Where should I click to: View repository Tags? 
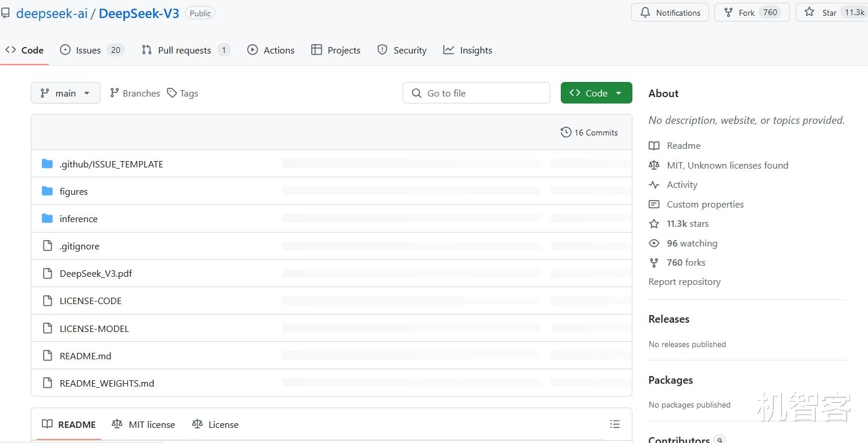(x=182, y=93)
